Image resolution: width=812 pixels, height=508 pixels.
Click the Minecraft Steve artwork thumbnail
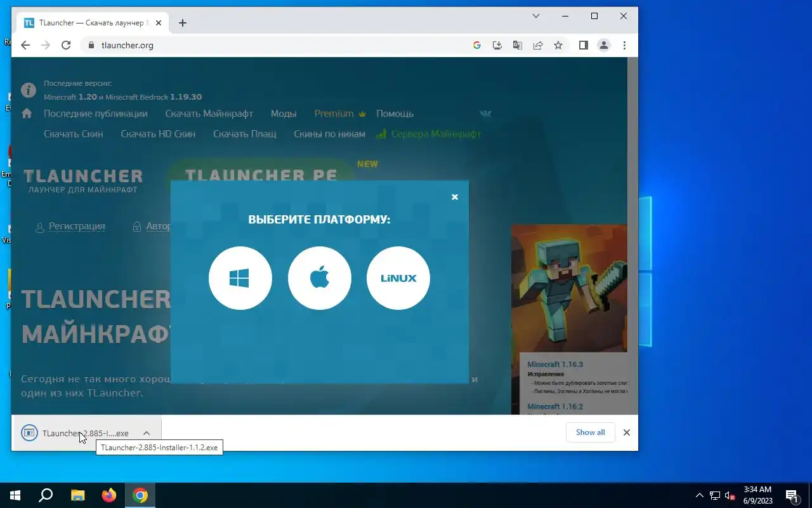[569, 288]
